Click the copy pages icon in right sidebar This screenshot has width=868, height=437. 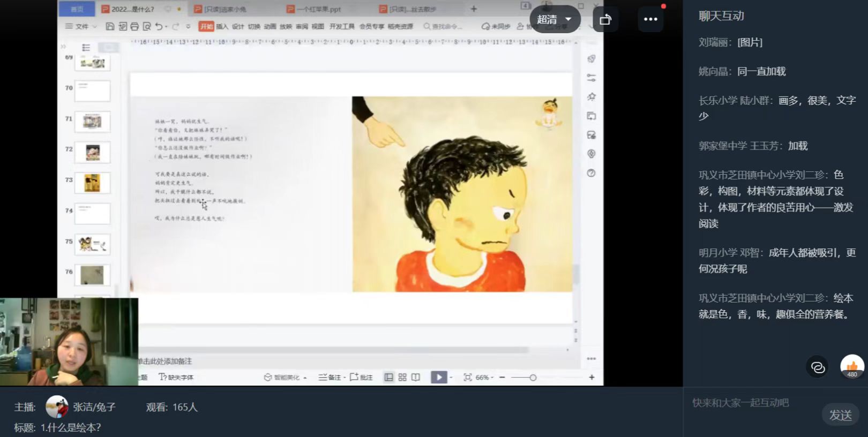[592, 116]
